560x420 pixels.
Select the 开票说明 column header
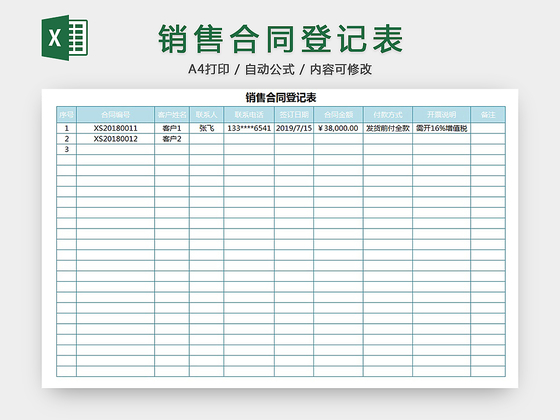pyautogui.click(x=441, y=115)
